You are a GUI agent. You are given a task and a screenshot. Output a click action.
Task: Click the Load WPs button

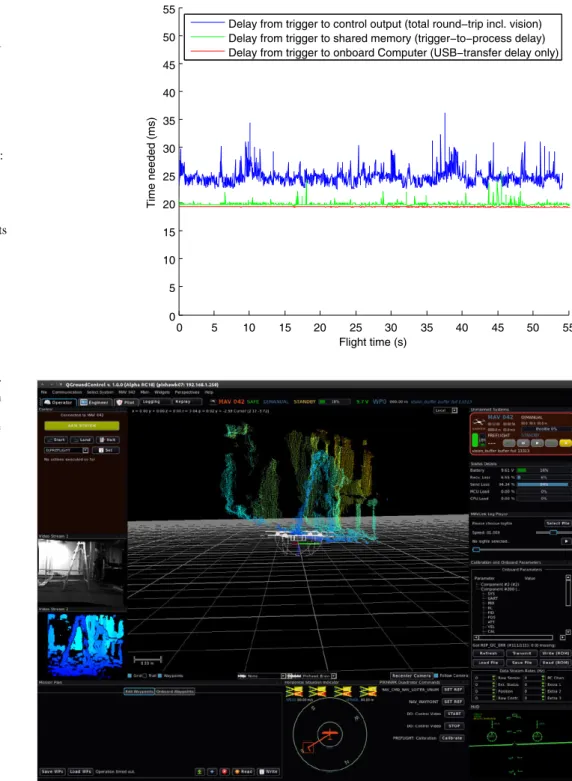pyautogui.click(x=80, y=772)
